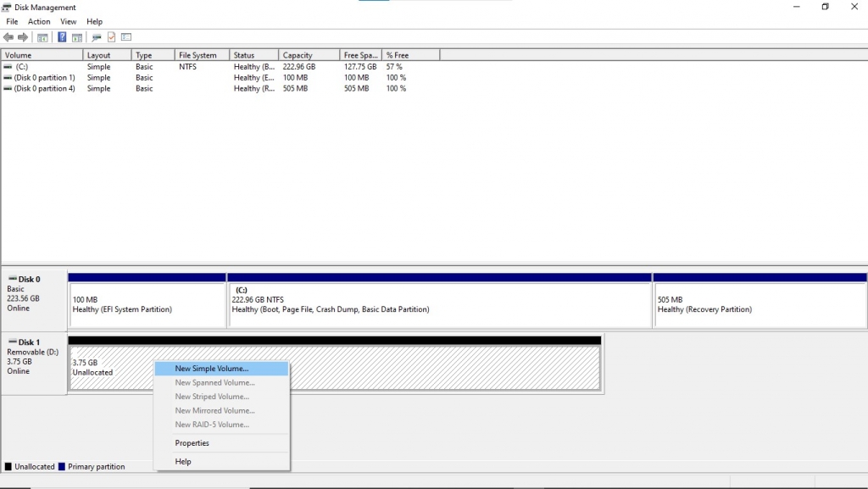Click the Forward navigation arrow icon
Viewport: 868px width, 489px height.
pyautogui.click(x=22, y=36)
